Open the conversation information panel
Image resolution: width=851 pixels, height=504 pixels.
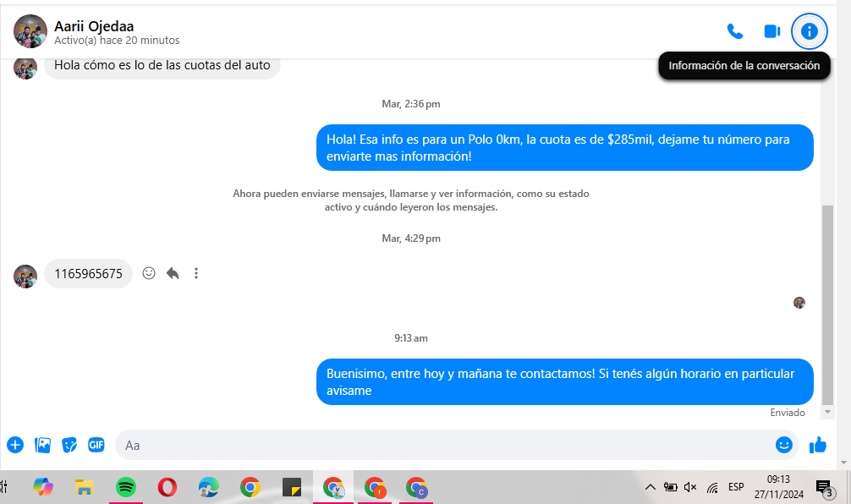tap(809, 31)
